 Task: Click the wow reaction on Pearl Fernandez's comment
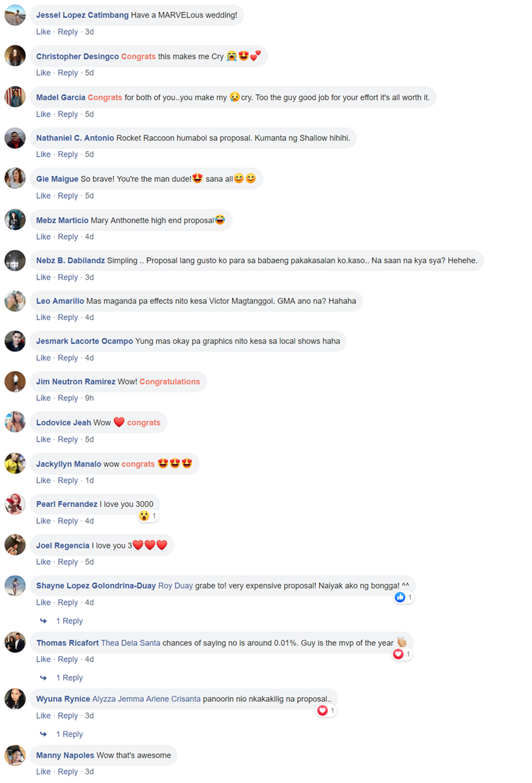pos(144,516)
